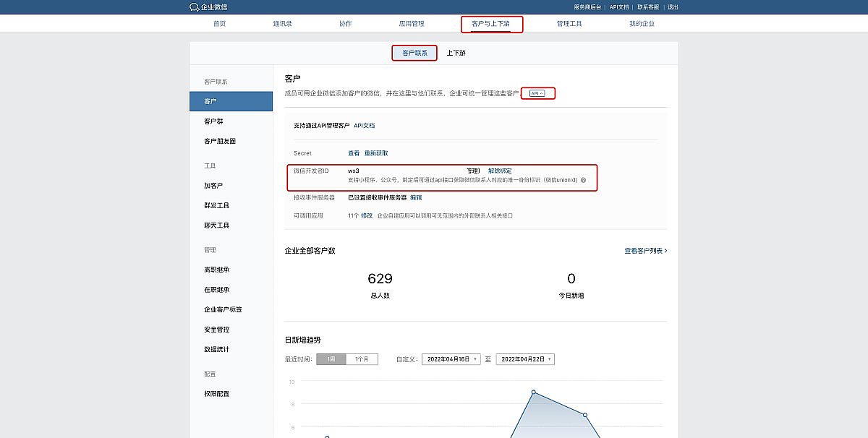Select the 1个月 time range toggle
The width and height of the screenshot is (868, 438).
[362, 359]
